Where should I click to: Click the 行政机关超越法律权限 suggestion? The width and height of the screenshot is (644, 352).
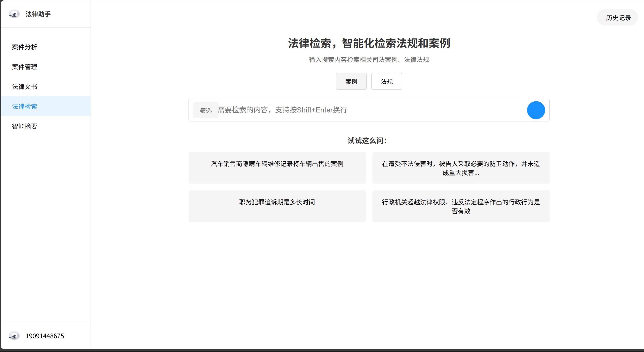pos(460,206)
